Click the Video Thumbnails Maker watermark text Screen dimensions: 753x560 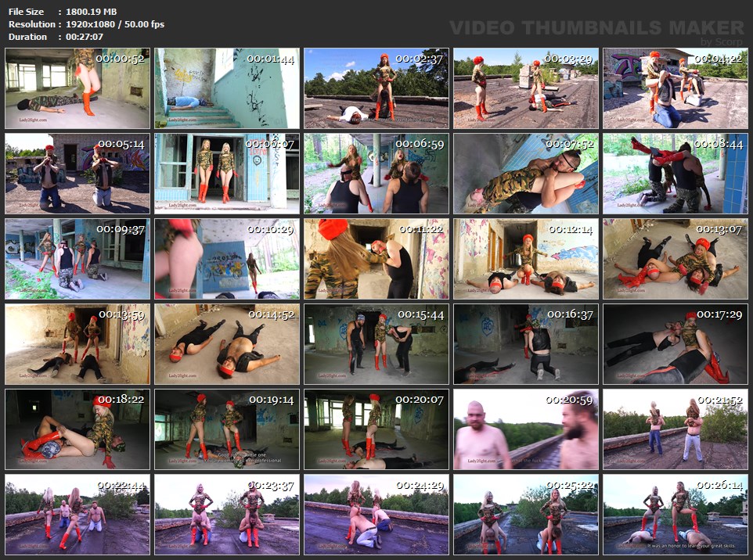(x=596, y=28)
